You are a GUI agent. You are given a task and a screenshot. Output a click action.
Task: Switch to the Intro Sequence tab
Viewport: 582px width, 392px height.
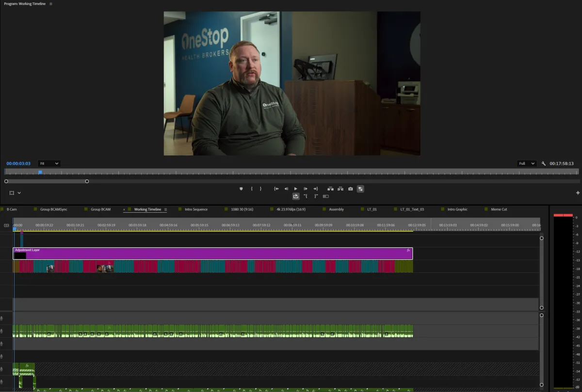click(x=196, y=209)
